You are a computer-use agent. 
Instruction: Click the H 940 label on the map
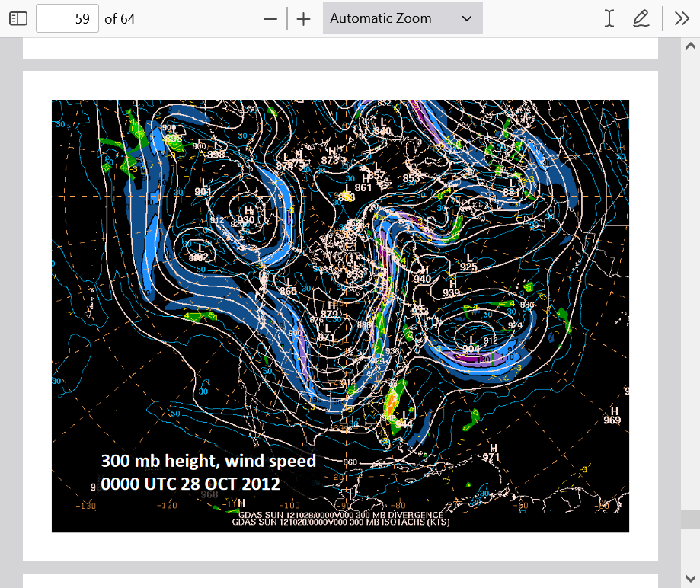tap(422, 275)
